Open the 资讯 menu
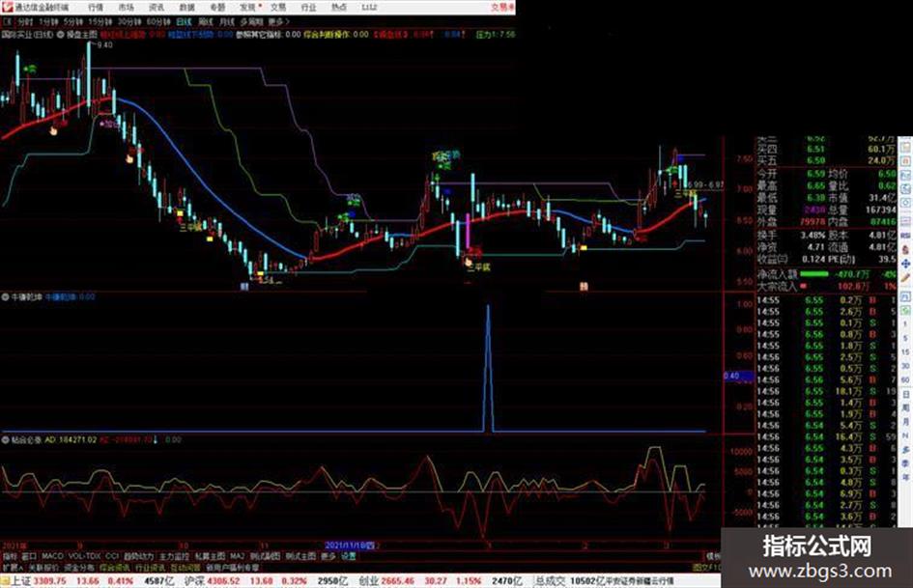The image size is (913, 588). pos(157,7)
